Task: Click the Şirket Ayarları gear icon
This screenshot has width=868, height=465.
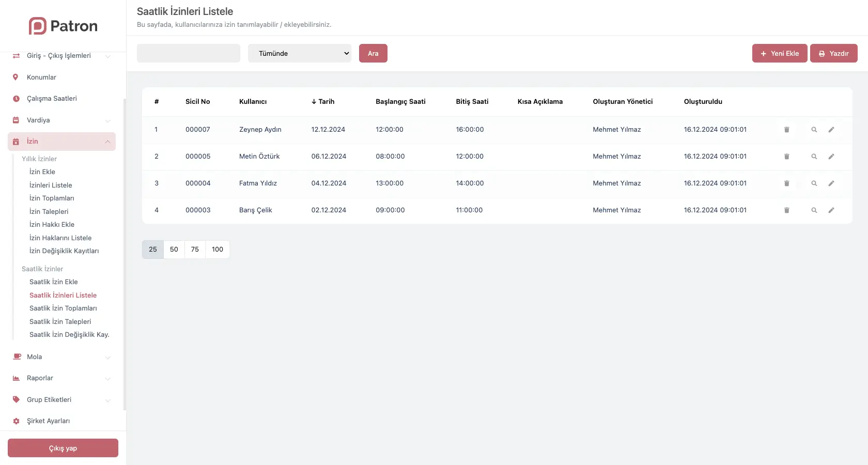Action: (x=16, y=421)
